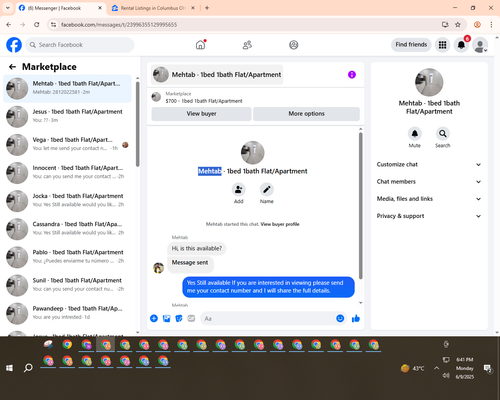Expand Chat members section
Image resolution: width=500 pixels, height=400 pixels.
[x=429, y=182]
